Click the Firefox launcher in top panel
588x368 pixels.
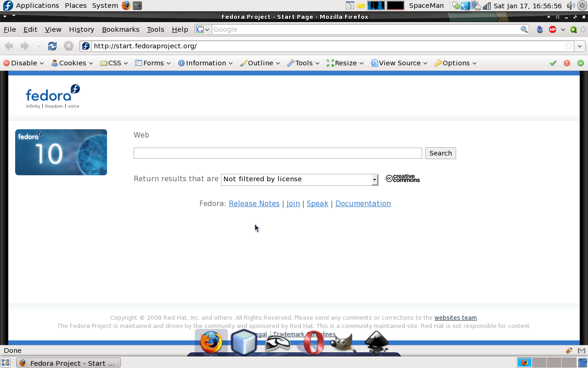(126, 6)
